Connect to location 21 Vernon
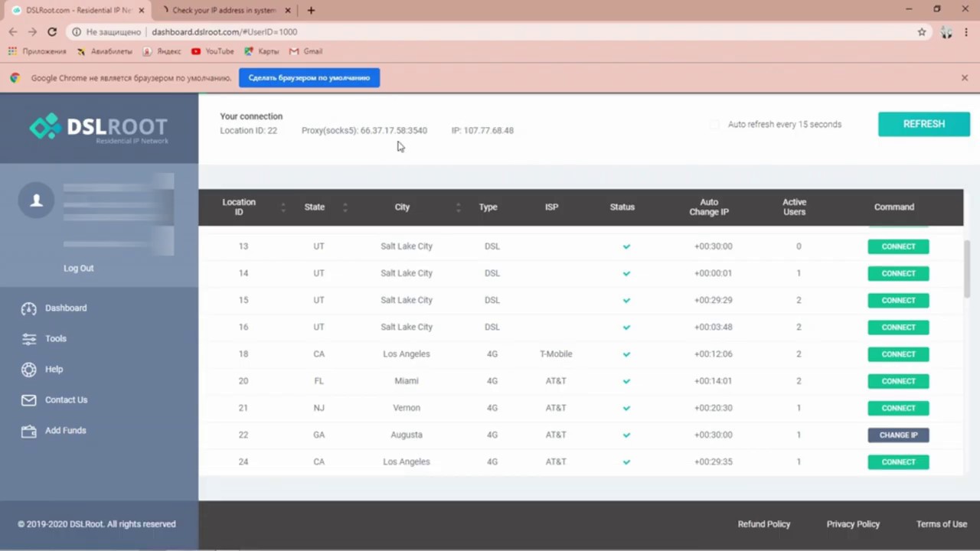 [x=898, y=408]
